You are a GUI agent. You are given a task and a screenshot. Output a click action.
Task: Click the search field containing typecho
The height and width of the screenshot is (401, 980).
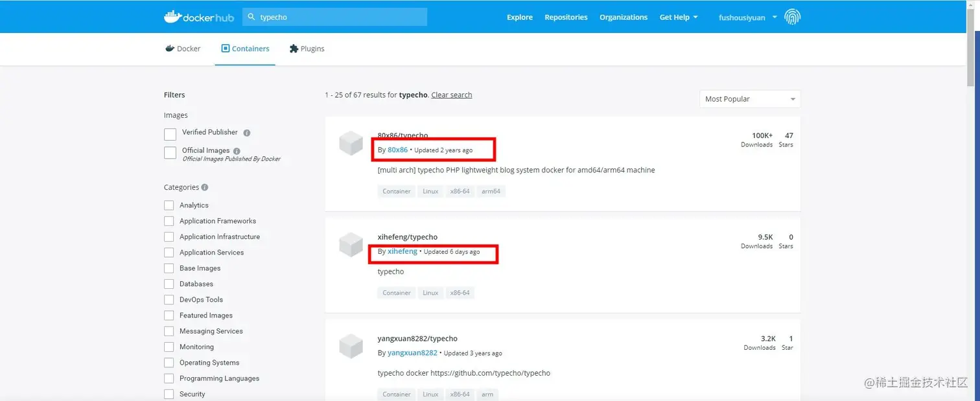click(335, 17)
